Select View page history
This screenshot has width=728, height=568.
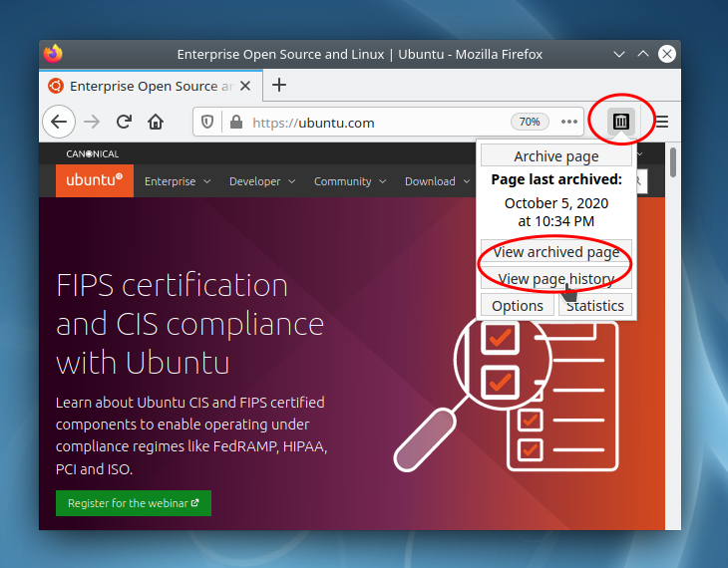pos(556,279)
